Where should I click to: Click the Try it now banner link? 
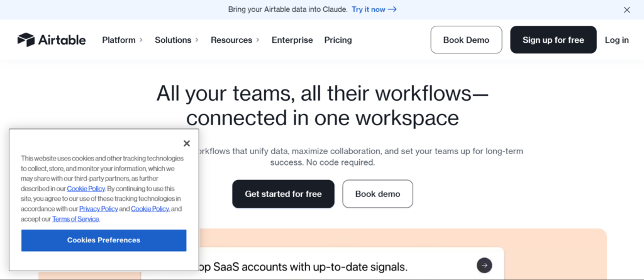pyautogui.click(x=374, y=9)
